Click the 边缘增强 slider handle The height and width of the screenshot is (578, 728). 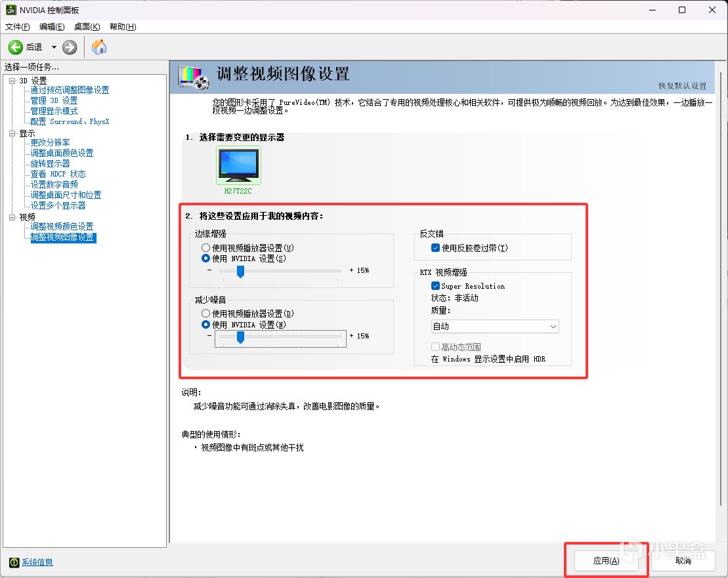pos(240,272)
